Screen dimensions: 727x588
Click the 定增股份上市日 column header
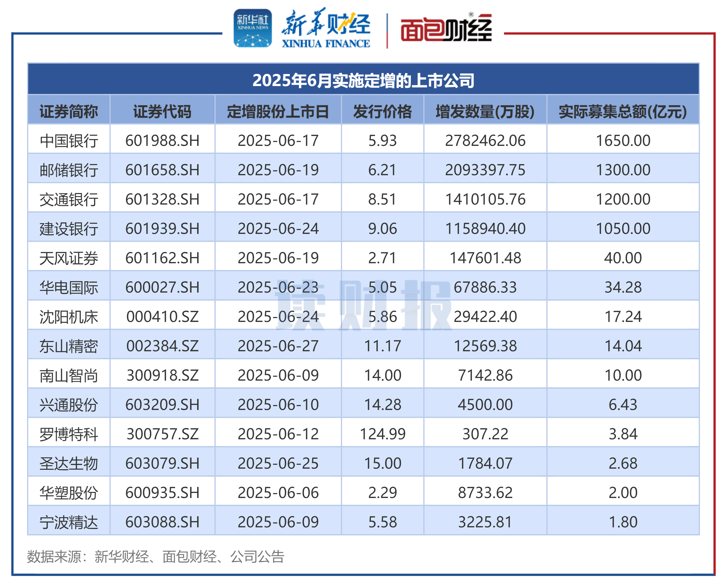(278, 111)
